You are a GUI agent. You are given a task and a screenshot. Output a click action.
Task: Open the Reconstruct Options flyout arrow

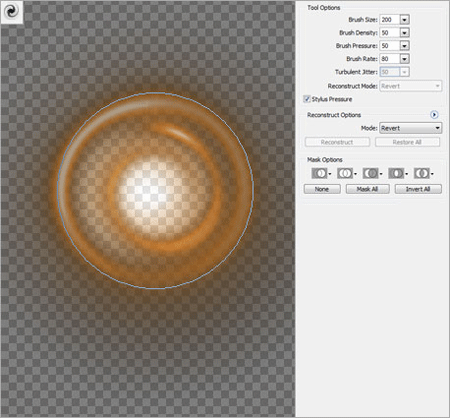point(434,115)
